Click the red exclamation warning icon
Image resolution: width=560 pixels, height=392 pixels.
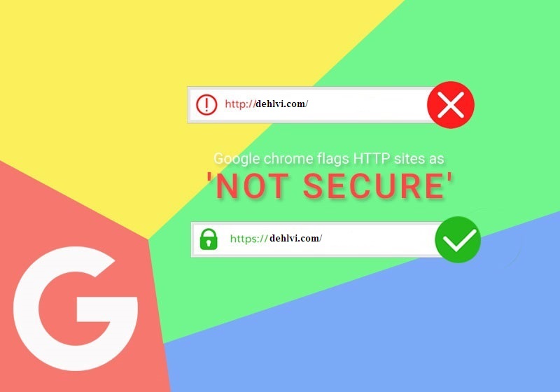[x=206, y=104]
